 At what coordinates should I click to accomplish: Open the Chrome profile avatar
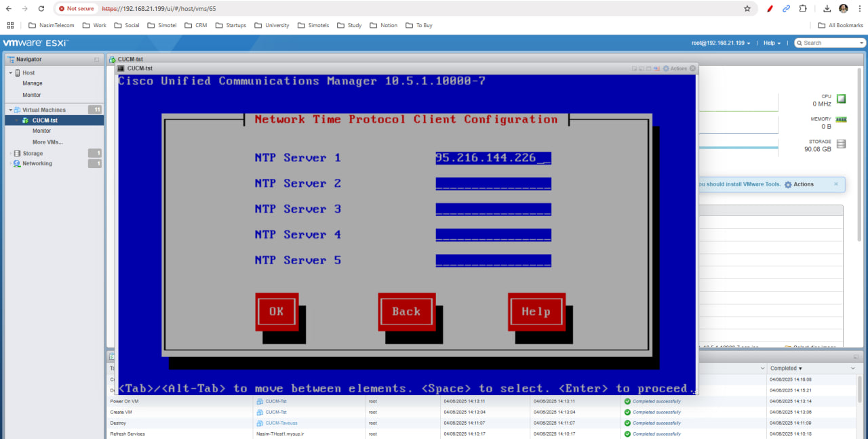(844, 9)
